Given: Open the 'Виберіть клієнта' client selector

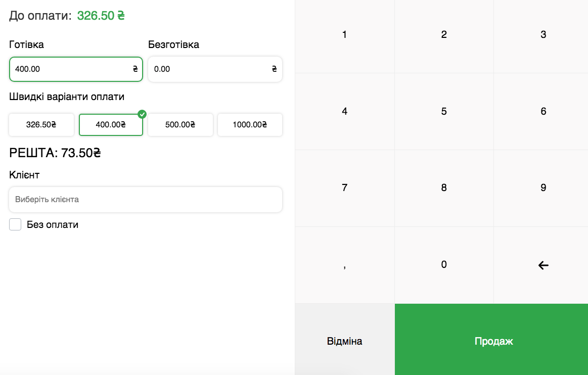Looking at the screenshot, I should (x=146, y=200).
